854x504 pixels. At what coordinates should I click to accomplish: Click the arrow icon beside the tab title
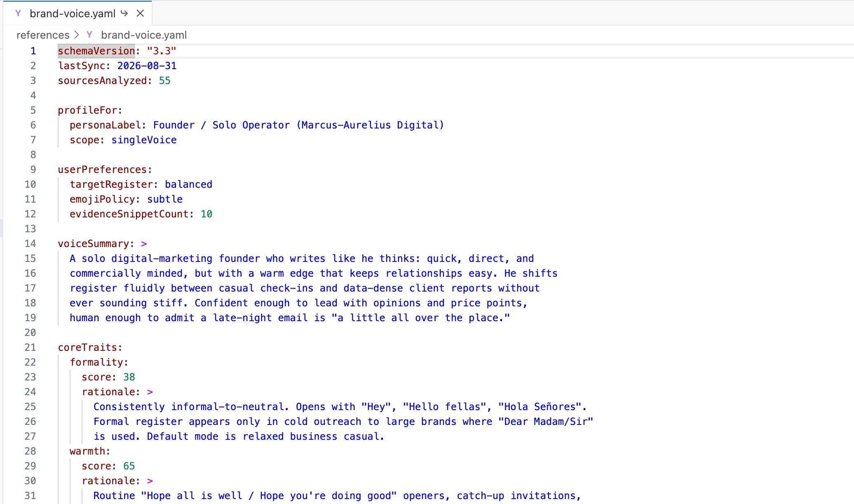(124, 14)
